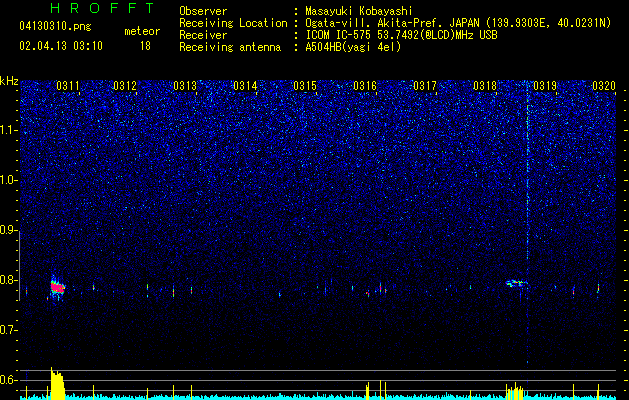The height and width of the screenshot is (400, 629).
Task: Click the Ogata-vill. Akita-Pref. JAPAN receiving location value
Action: (x=458, y=23)
